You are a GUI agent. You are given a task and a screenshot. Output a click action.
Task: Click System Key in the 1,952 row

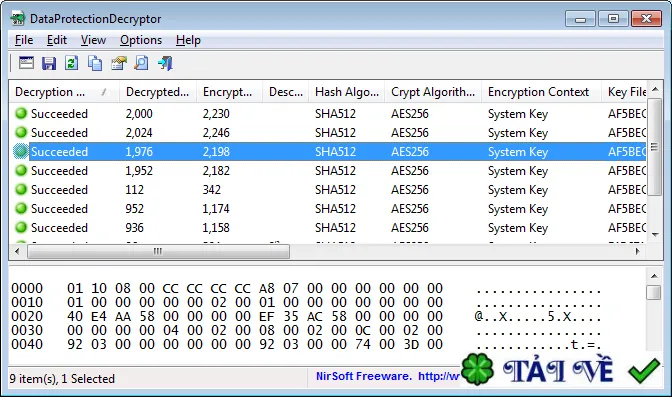[x=518, y=171]
